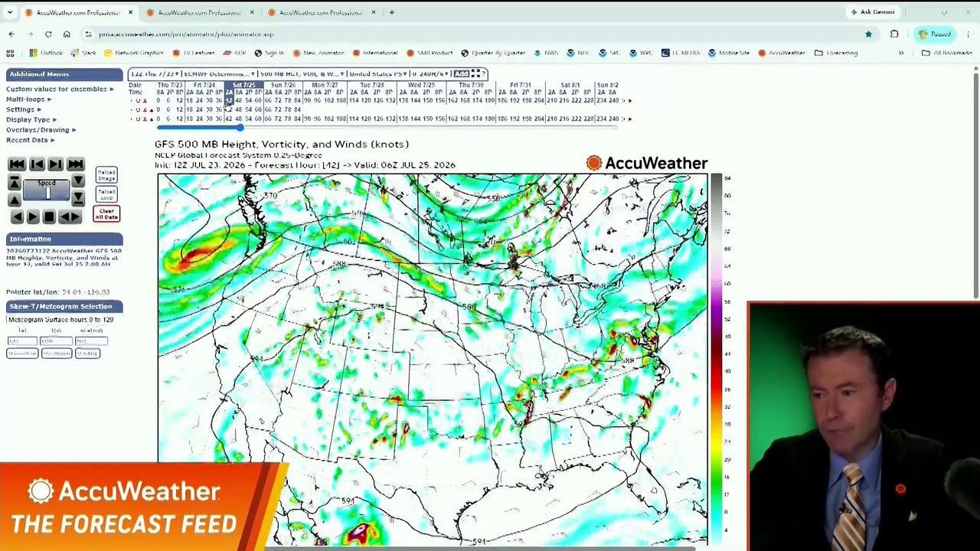This screenshot has width=980, height=551.
Task: Click the Lon input field
Action: coord(57,341)
